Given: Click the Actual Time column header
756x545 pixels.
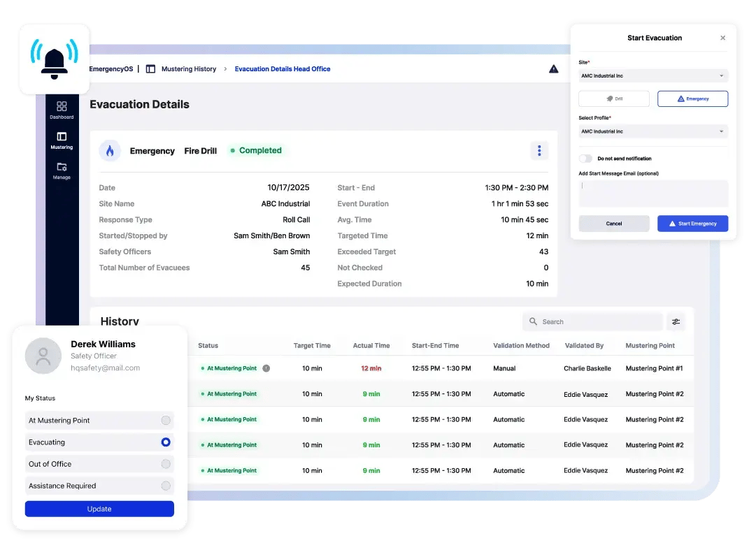Looking at the screenshot, I should pyautogui.click(x=371, y=345).
